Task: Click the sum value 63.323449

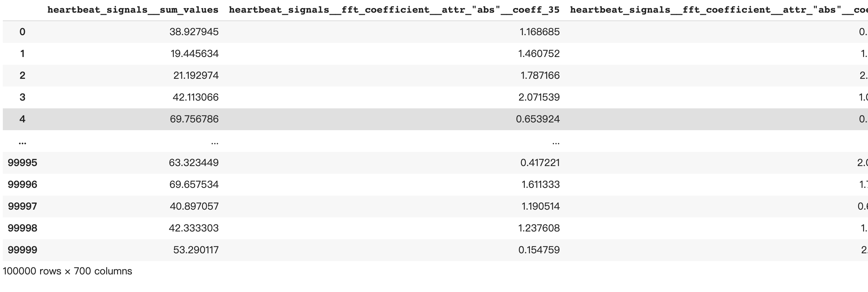Action: click(x=194, y=163)
